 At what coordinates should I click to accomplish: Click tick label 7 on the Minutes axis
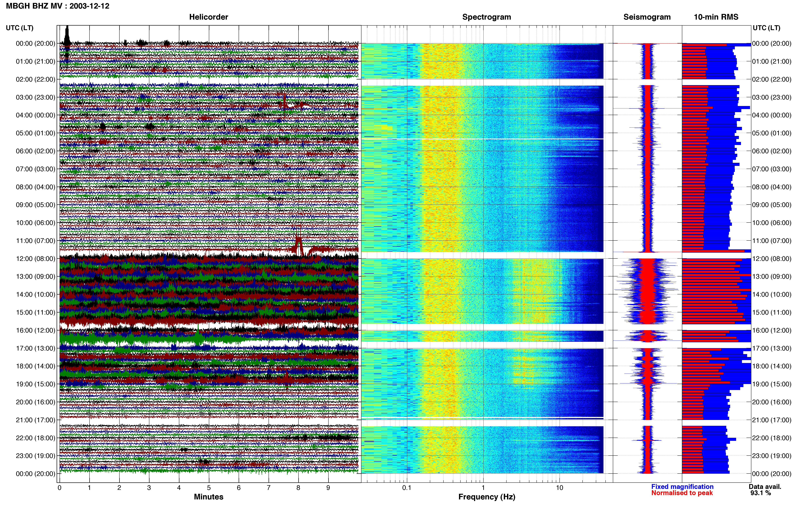pos(269,488)
